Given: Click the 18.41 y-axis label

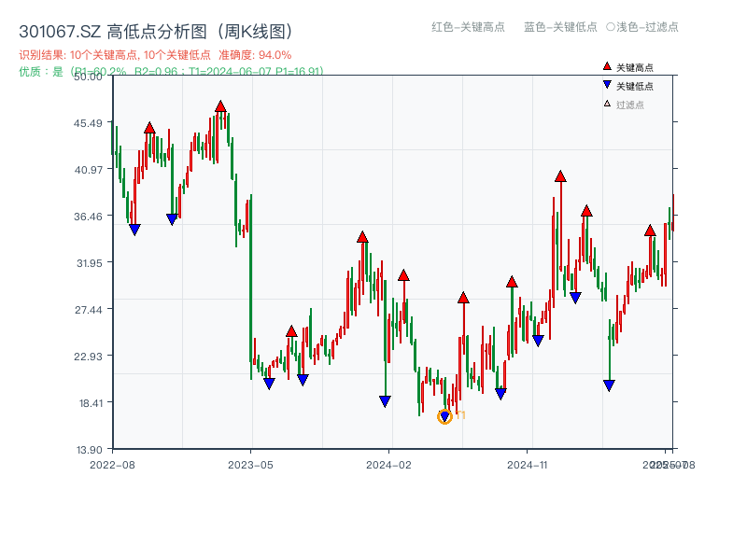Looking at the screenshot, I should 91,403.
